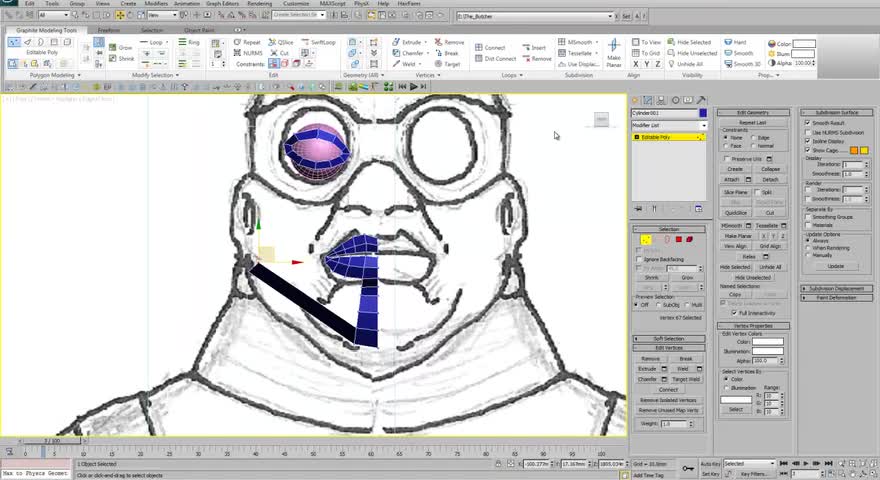The height and width of the screenshot is (480, 880).
Task: Expand the Soft Selection rollout
Action: click(x=669, y=339)
